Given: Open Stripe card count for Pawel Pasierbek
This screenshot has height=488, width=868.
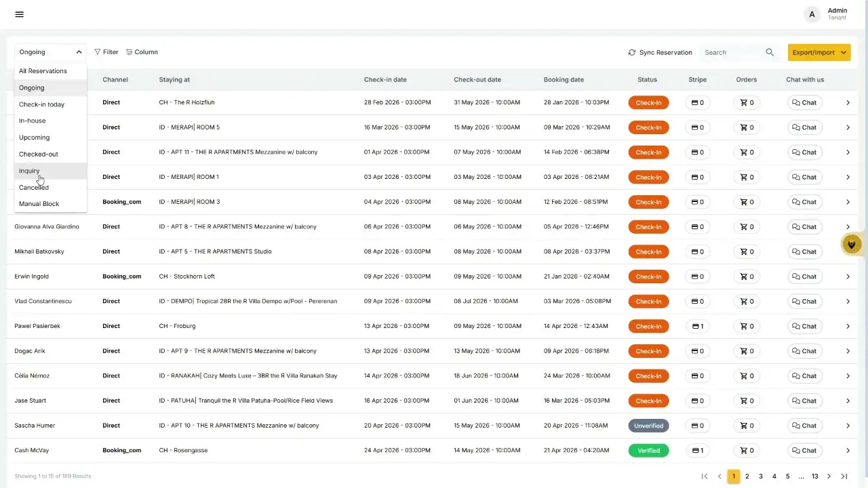Looking at the screenshot, I should 697,326.
